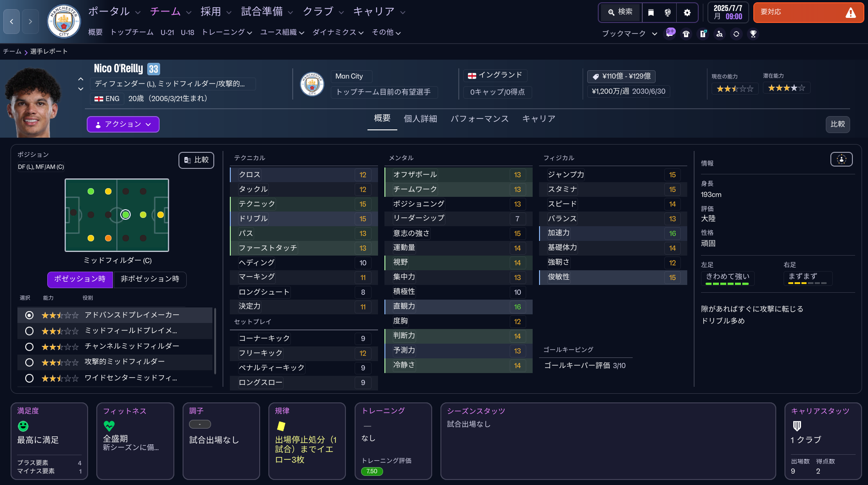Click the trophy icon shortcut
Viewport: 868px width, 485px height.
[x=753, y=34]
